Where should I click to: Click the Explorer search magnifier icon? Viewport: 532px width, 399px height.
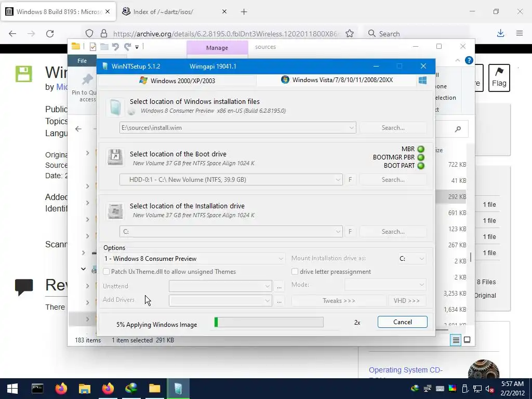point(458,129)
